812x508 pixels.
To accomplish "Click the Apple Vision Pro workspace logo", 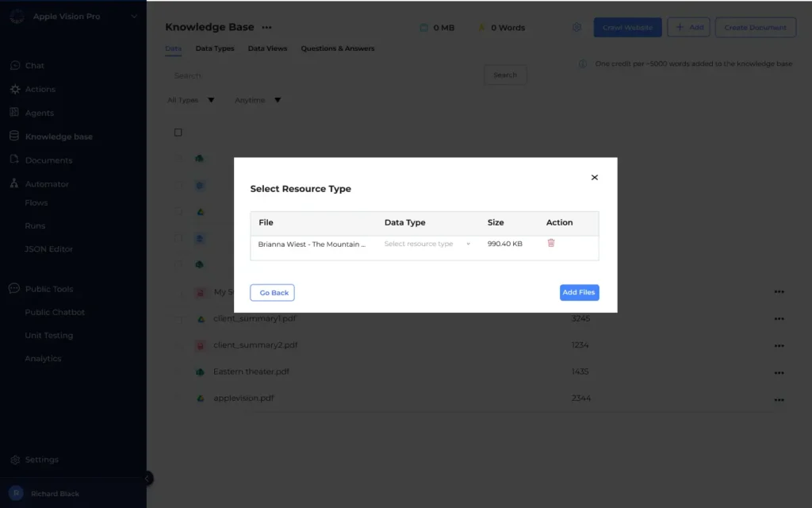I will [17, 17].
